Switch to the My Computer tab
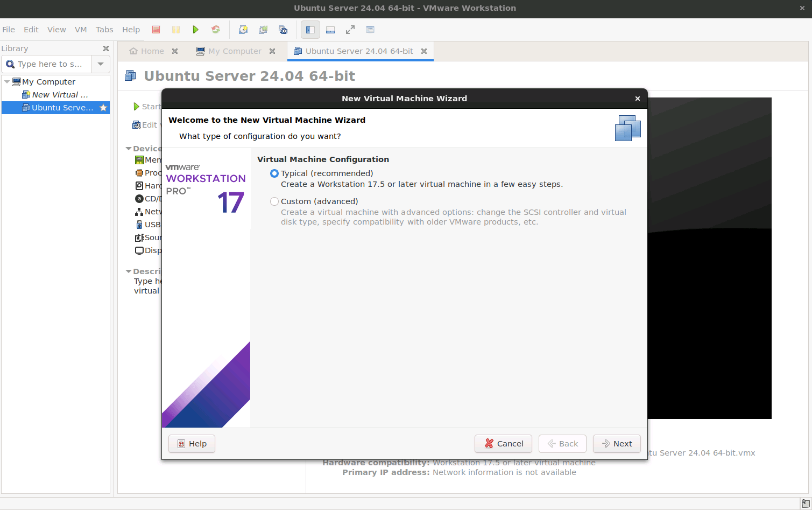 pyautogui.click(x=234, y=51)
